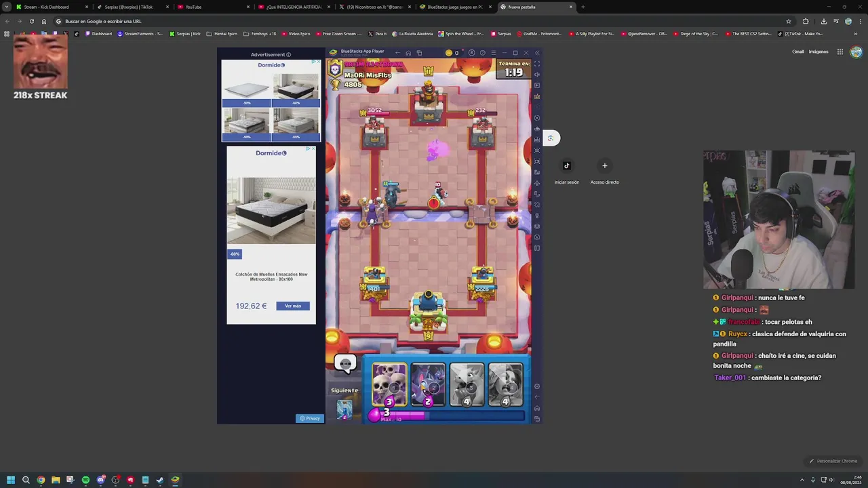Click BlueStacks back arrow in title bar
The width and height of the screenshot is (868, 488).
[x=397, y=53]
